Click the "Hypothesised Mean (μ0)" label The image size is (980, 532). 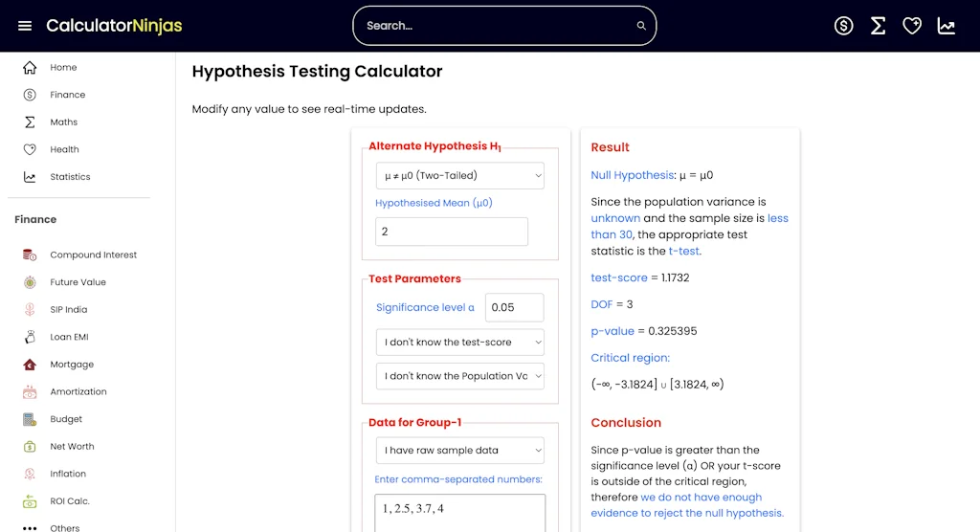point(434,203)
